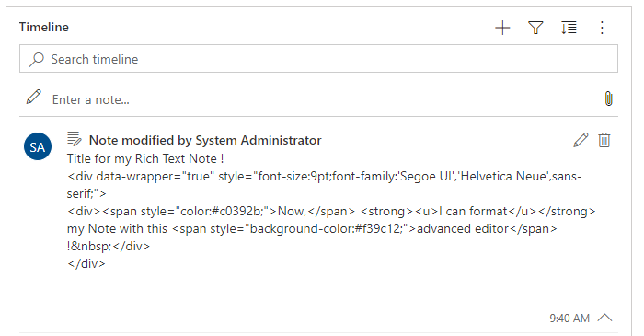644x336 pixels.
Task: Open the timeline filter pane
Action: pos(535,28)
